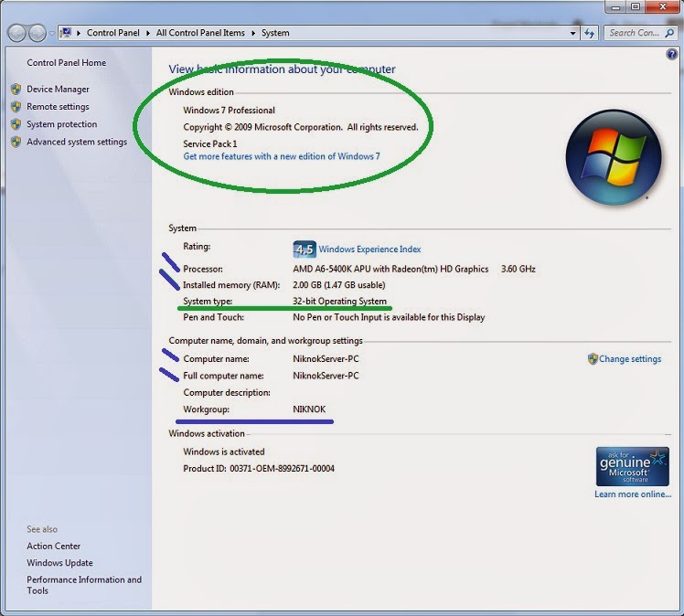Viewport: 684px width, 616px height.
Task: Click the Back navigation arrow button
Action: pyautogui.click(x=17, y=33)
